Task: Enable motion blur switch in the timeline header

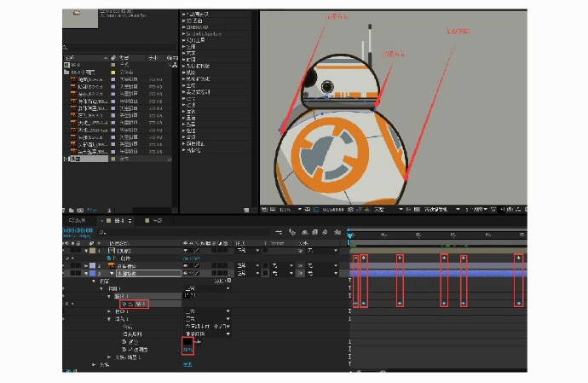Action: click(x=325, y=232)
